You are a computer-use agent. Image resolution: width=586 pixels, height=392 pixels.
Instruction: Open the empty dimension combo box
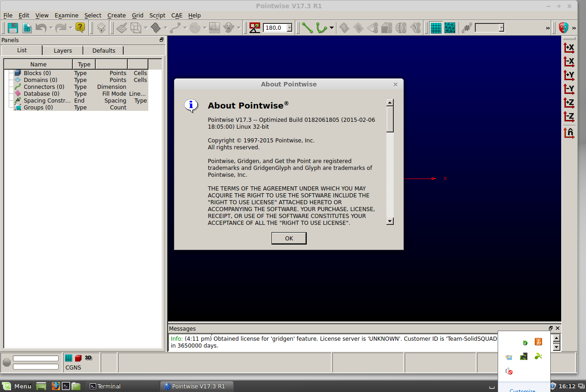coord(489,28)
